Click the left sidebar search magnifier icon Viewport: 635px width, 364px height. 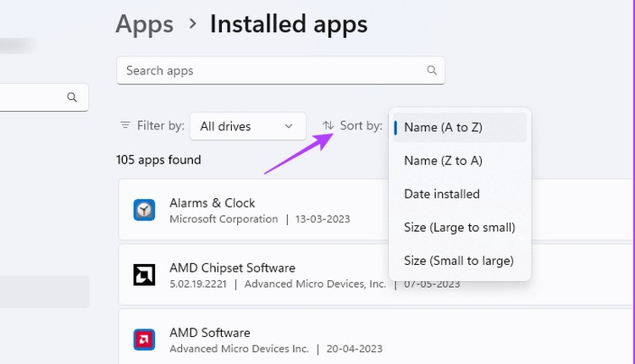pos(73,97)
